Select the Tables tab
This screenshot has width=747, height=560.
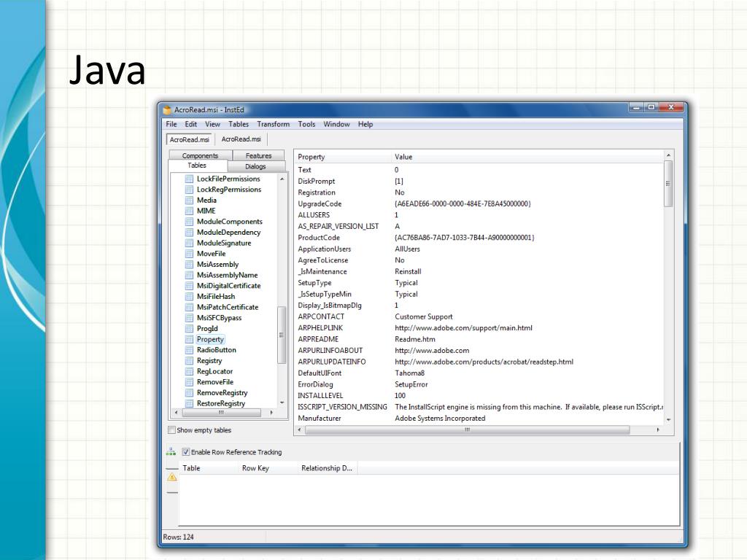[197, 166]
